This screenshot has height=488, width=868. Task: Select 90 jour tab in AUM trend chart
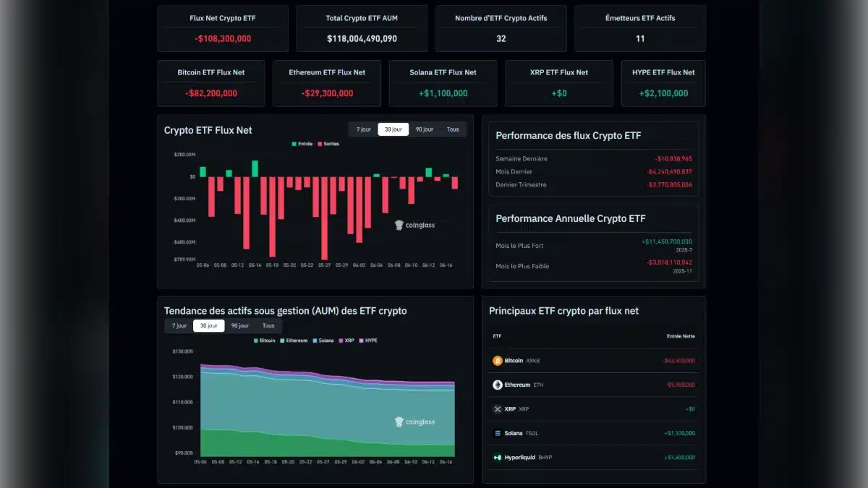click(x=240, y=326)
